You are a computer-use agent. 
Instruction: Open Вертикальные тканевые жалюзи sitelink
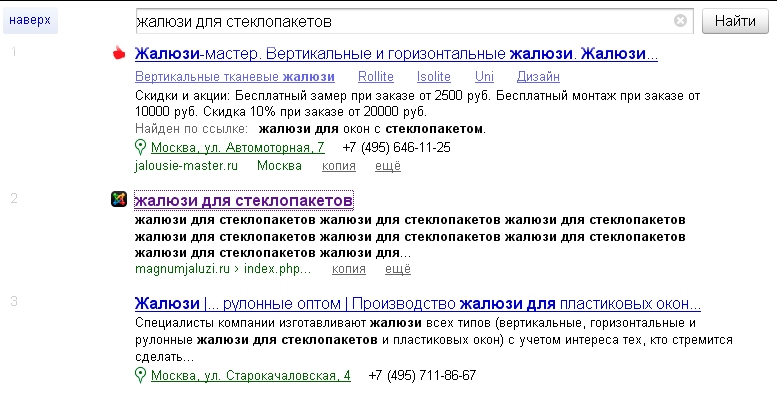235,77
